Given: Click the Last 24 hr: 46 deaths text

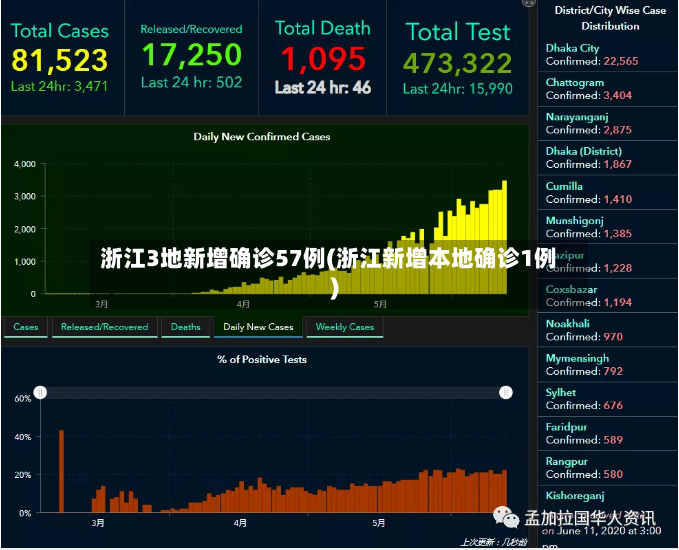Looking at the screenshot, I should 323,87.
